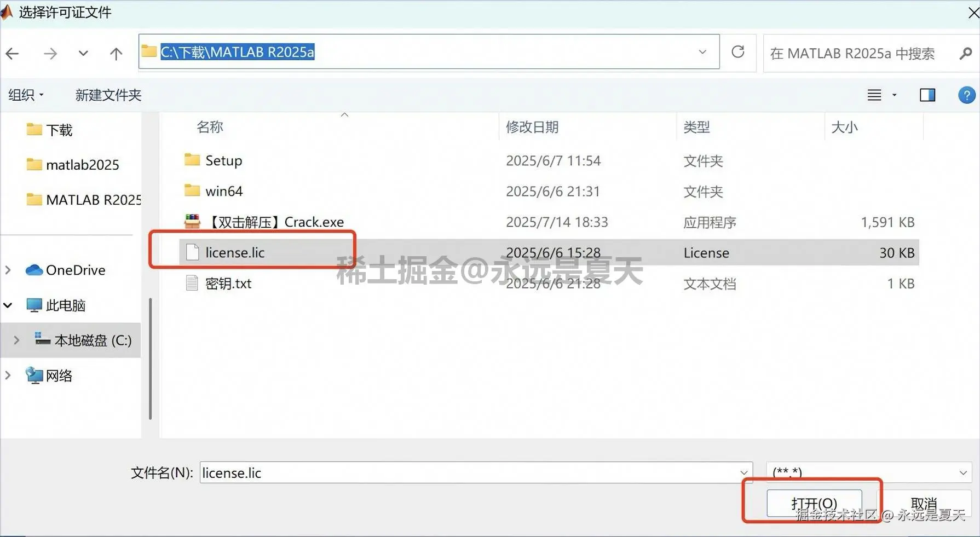Viewport: 980px width, 537px height.
Task: Select the license.lic file
Action: click(x=234, y=252)
